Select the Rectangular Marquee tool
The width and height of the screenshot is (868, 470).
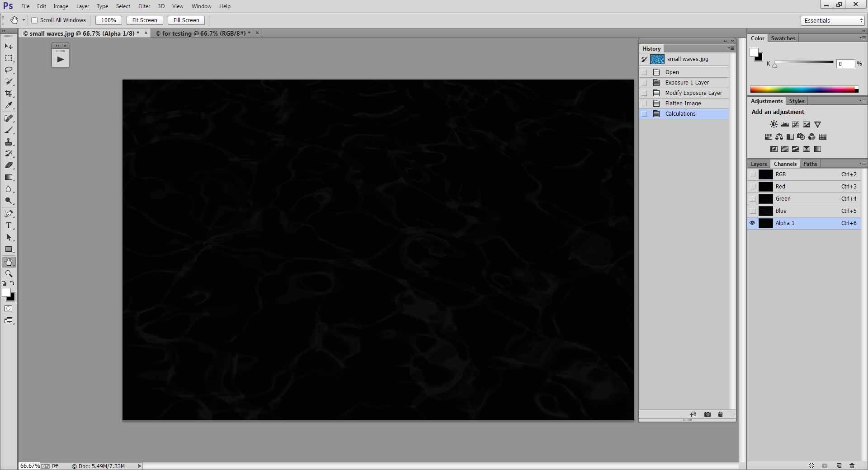click(x=9, y=58)
